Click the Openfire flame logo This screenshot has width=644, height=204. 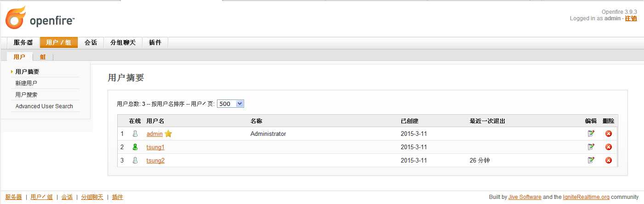[16, 18]
